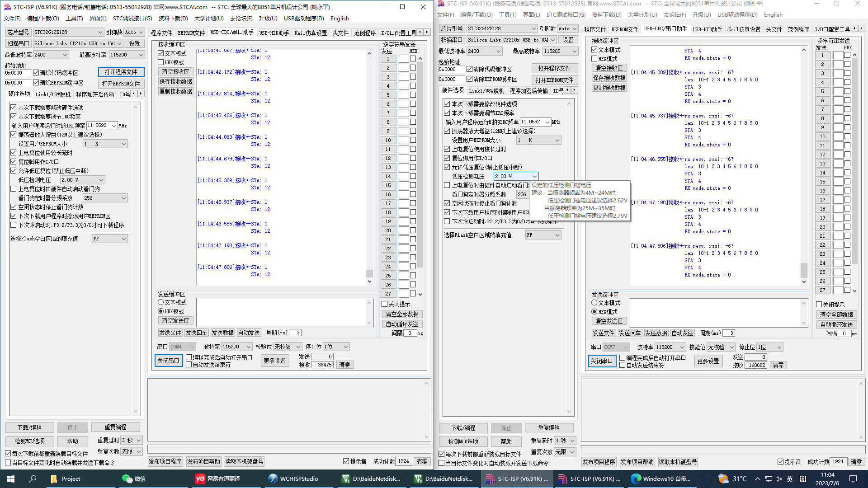Switch to 程序文件 tab in right window

(x=595, y=29)
